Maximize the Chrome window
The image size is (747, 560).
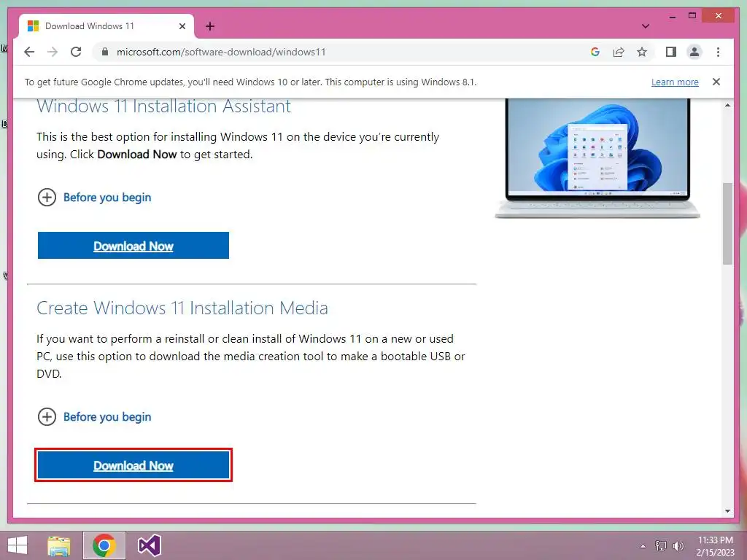[692, 16]
